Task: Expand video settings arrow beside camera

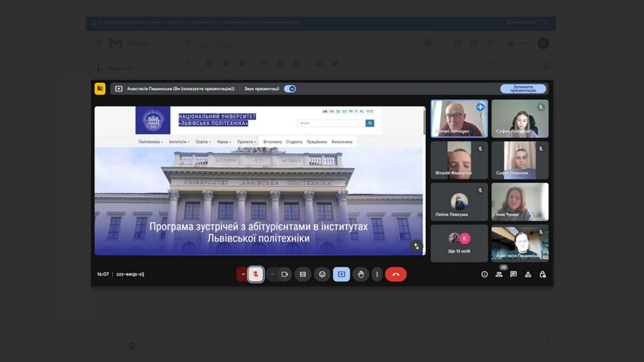Action: tap(272, 274)
